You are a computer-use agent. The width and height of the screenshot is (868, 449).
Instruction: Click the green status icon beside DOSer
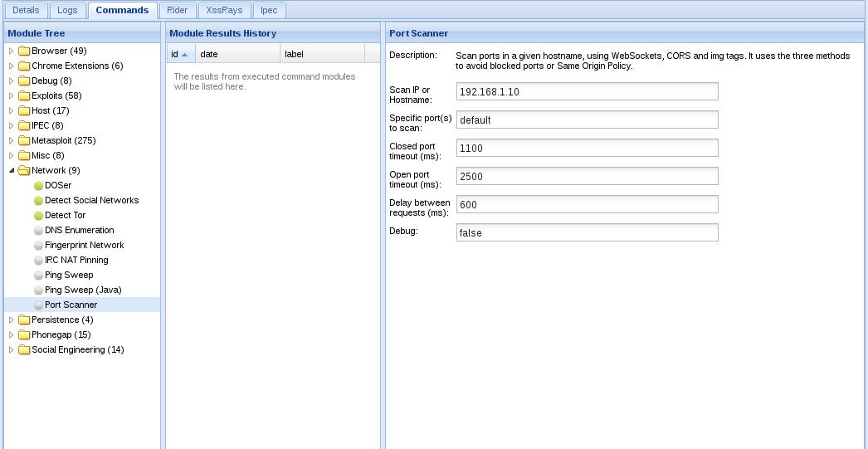click(x=38, y=185)
